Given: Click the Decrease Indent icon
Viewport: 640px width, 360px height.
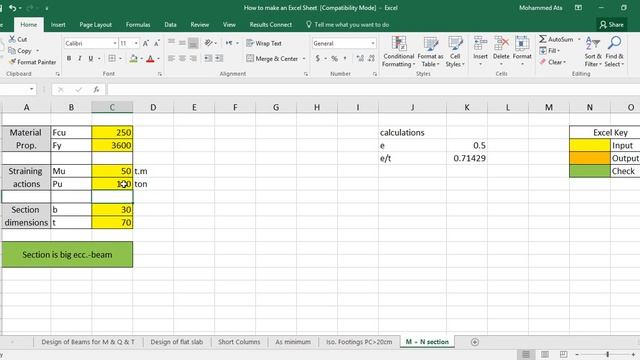Looking at the screenshot, I should pyautogui.click(x=208, y=58).
